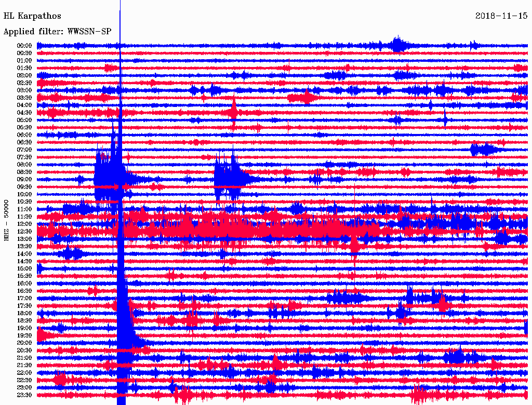Image resolution: width=532 pixels, height=405 pixels.
Task: Select the 16:00 time label
Action: pos(24,283)
